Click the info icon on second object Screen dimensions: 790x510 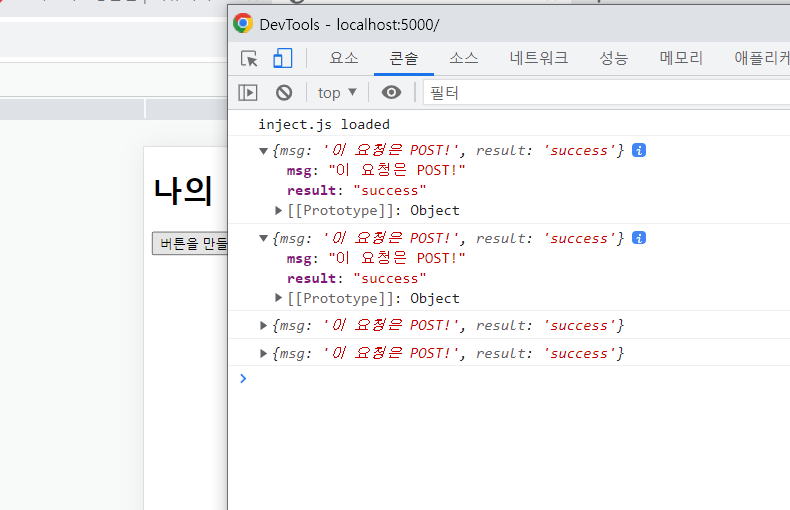639,238
